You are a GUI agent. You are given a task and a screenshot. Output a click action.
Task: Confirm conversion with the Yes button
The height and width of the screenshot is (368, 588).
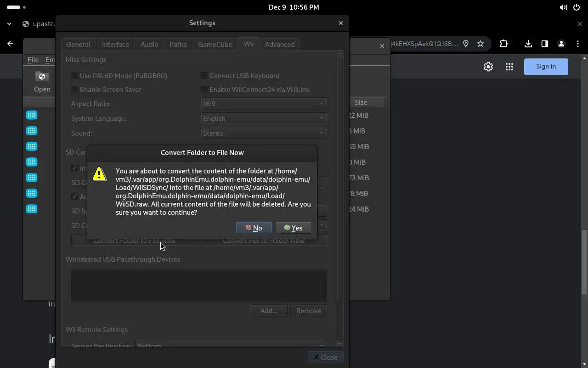[294, 228]
